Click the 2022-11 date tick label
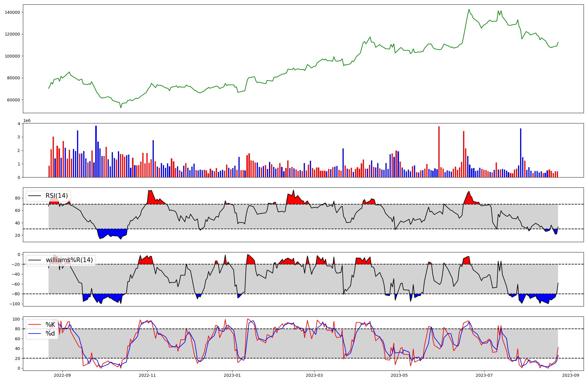The width and height of the screenshot is (588, 382). point(147,375)
